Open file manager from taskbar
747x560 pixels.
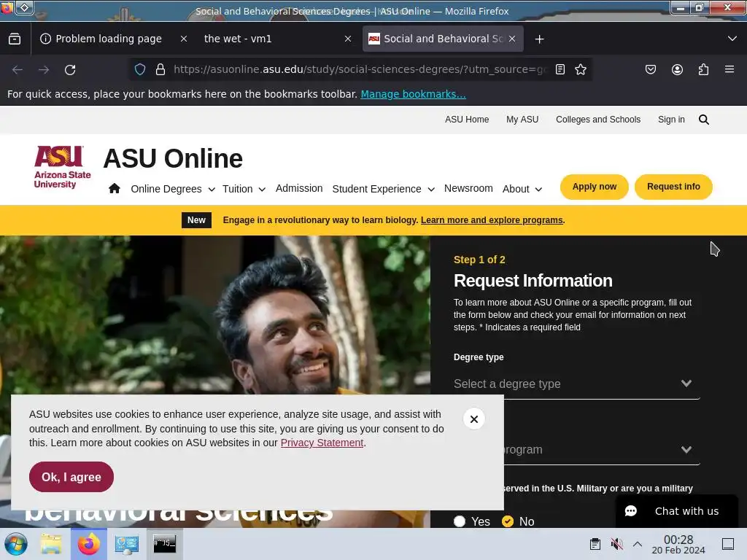[x=51, y=544]
